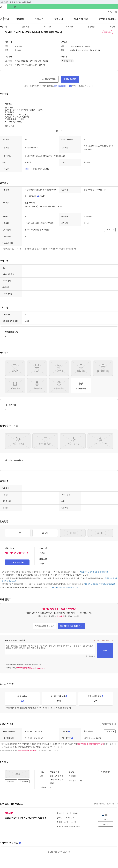Open the 봉담읍 식품회사 야간 배송기사 posting
The height and width of the screenshot is (868, 118).
[26, 818]
